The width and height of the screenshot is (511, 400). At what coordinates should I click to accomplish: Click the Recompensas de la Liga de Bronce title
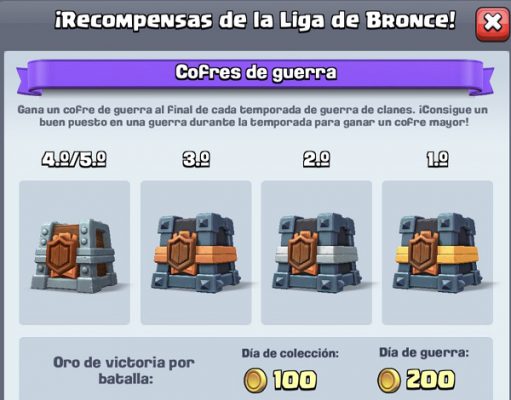tap(255, 21)
